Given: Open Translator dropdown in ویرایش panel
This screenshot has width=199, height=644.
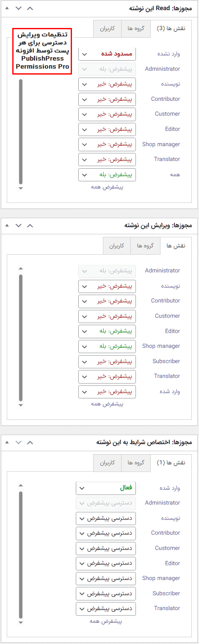Looking at the screenshot, I should pos(107,376).
